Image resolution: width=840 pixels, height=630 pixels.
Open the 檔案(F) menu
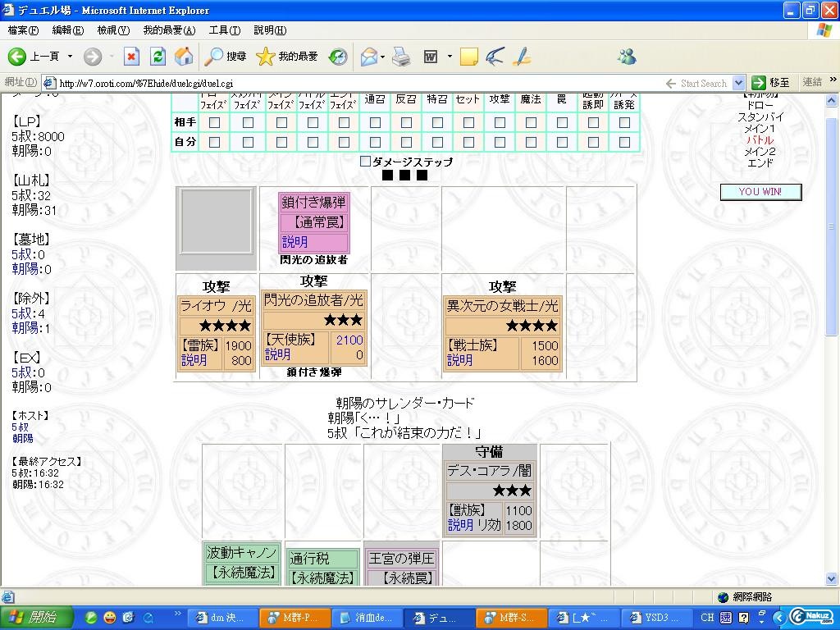point(23,30)
